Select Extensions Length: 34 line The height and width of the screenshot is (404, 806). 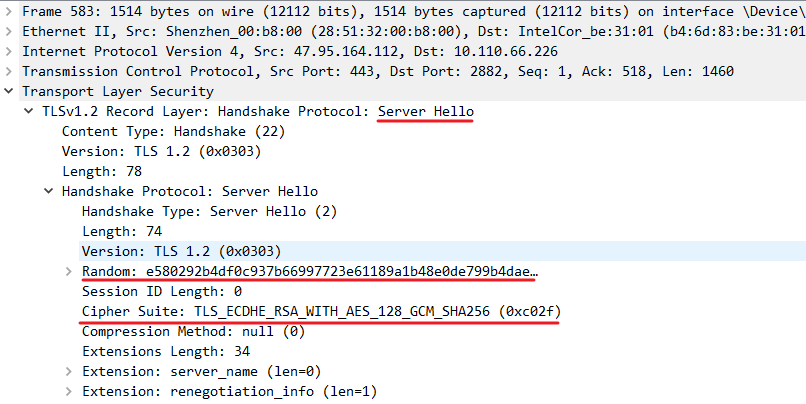[x=163, y=351]
